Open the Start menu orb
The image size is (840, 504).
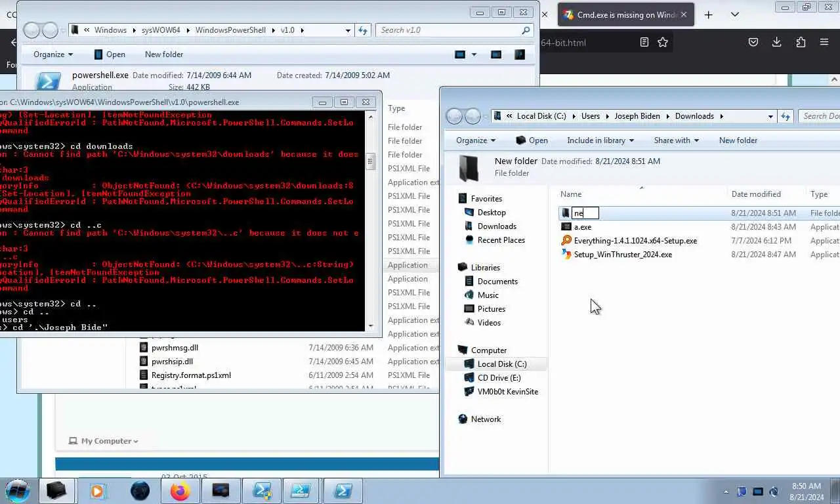click(18, 490)
